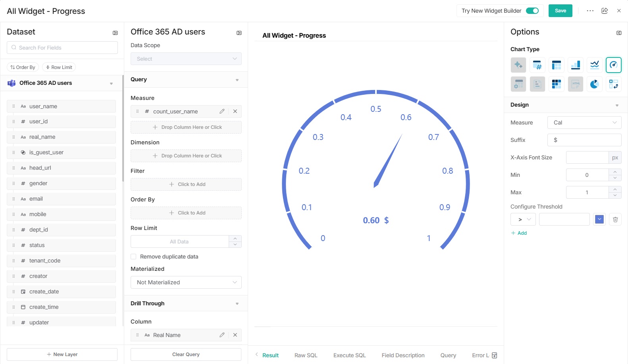This screenshot has height=364, width=628.
Task: Edit the count_user_name measure with pencil icon
Action: 222,111
